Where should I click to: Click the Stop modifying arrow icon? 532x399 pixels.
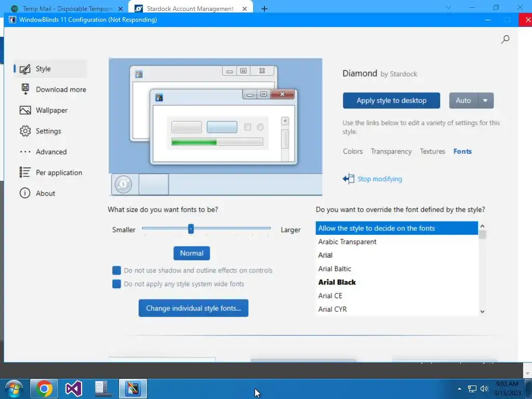[x=348, y=179]
